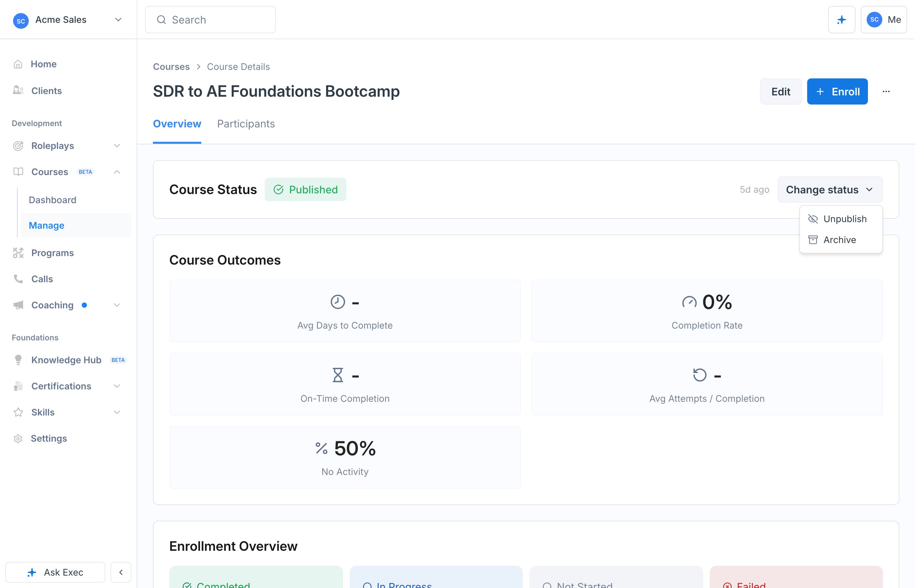The width and height of the screenshot is (915, 588).
Task: Click the In Progress enrollment card
Action: coord(436,577)
